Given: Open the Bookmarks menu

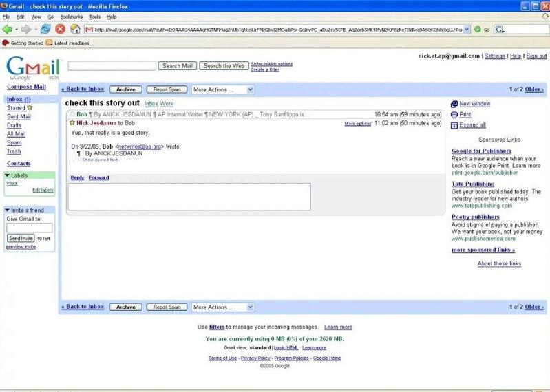Looking at the screenshot, I should click(72, 16).
